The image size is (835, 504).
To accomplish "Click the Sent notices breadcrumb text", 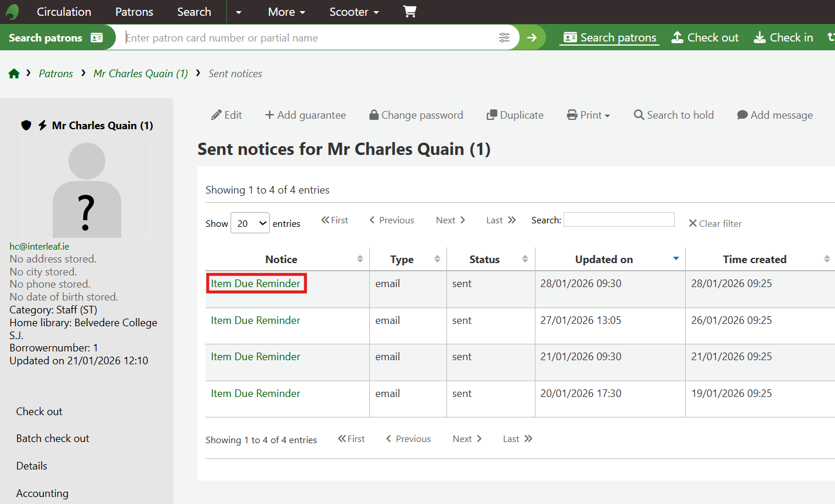I will tap(235, 74).
